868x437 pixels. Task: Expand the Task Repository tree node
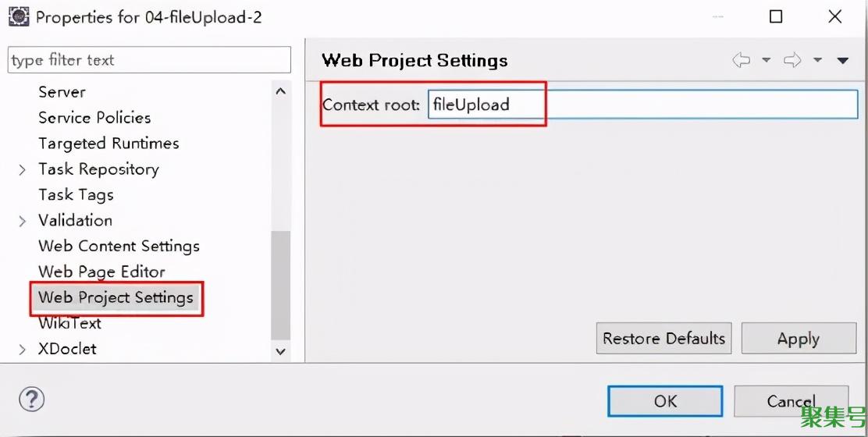pyautogui.click(x=22, y=170)
